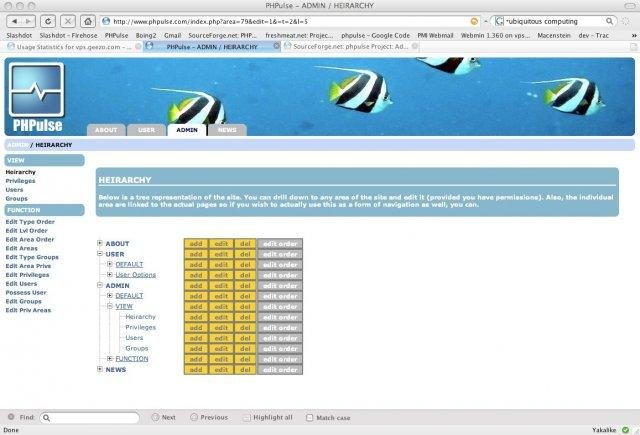Switch to SourceForge phpulse Project tab
Viewport: 640px width, 435px height.
tap(350, 47)
